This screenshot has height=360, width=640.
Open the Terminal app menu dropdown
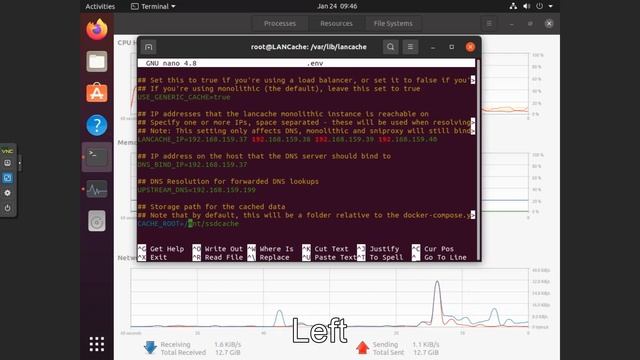[x=153, y=6]
